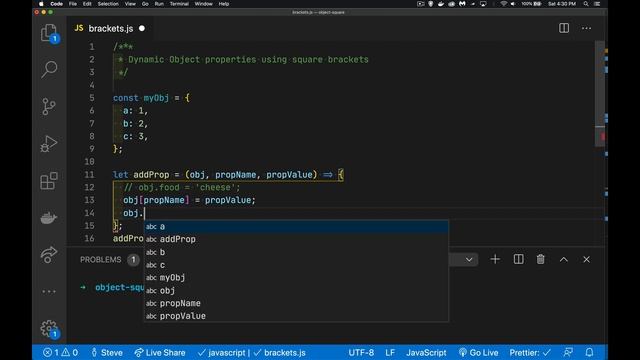Select JavaScript language mode in status bar
Screen dimensions: 640x360
tap(426, 353)
